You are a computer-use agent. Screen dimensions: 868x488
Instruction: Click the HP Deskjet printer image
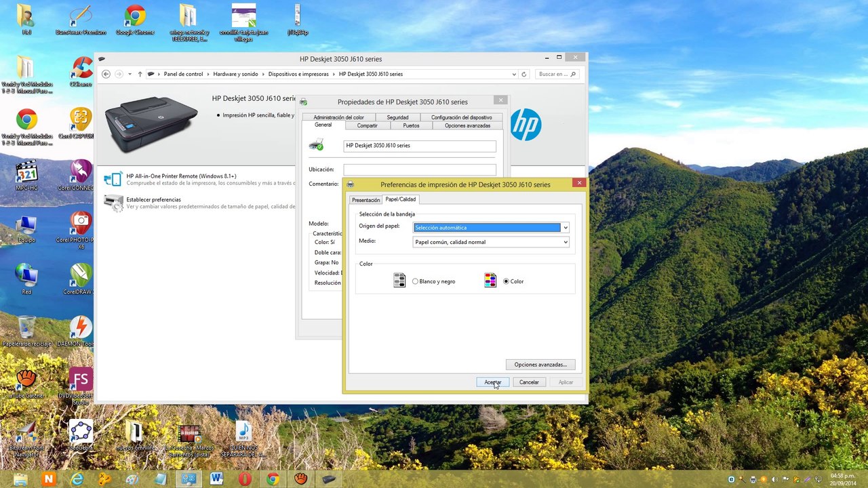click(151, 124)
